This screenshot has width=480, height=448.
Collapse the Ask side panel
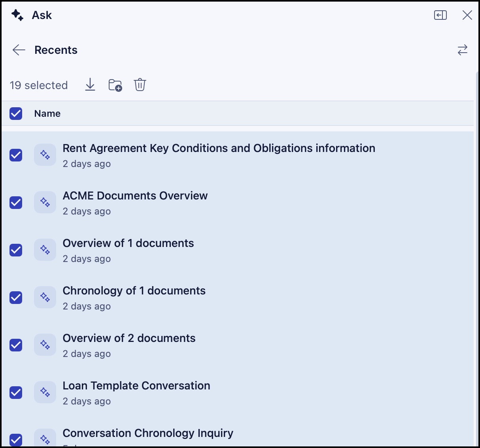tap(440, 15)
